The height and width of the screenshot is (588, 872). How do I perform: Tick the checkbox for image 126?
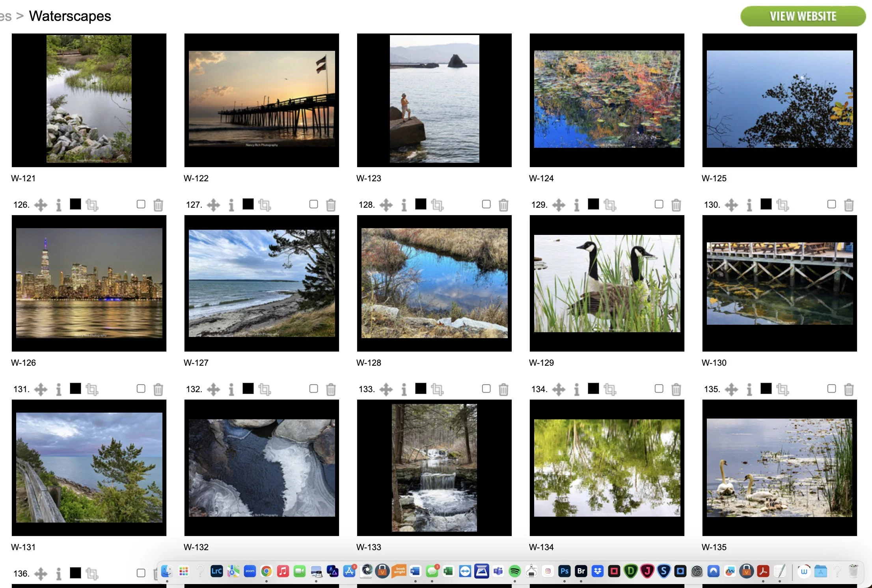[x=141, y=204]
